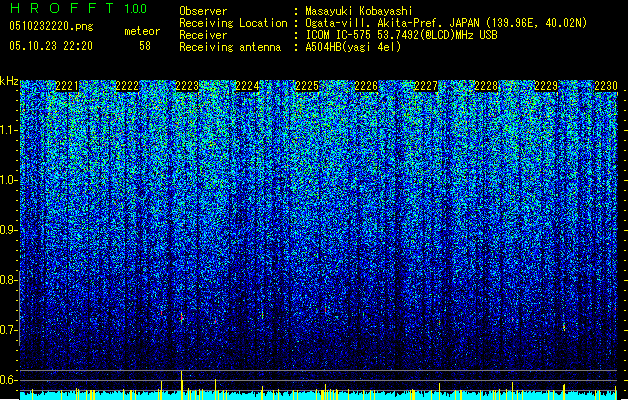Screen dimensions: 629x400
Task: Click the 2224 time marker
Action: tap(247, 86)
